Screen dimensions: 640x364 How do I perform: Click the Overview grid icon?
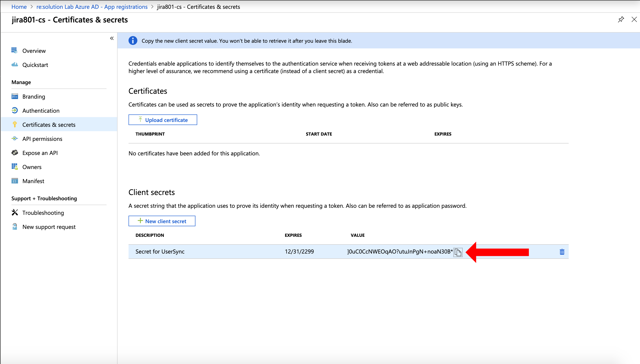(x=15, y=50)
